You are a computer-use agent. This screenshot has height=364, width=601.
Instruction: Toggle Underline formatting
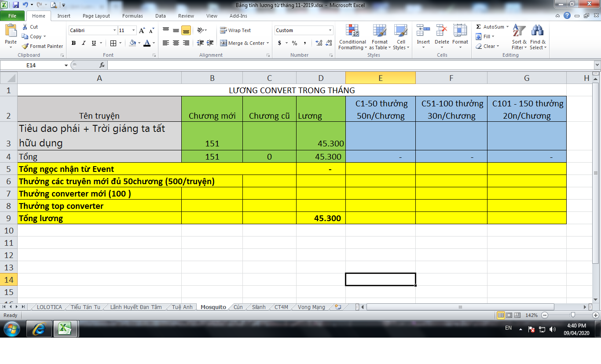pyautogui.click(x=94, y=43)
